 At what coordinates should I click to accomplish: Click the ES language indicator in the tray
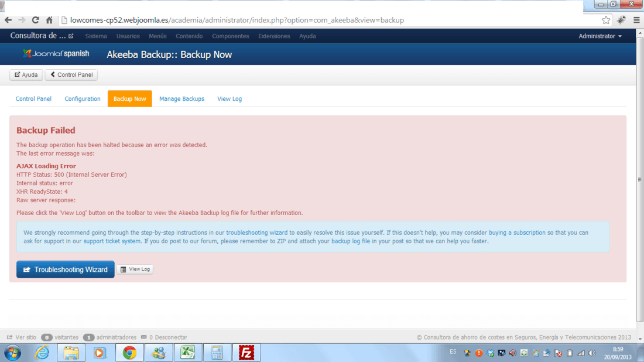[x=453, y=351]
